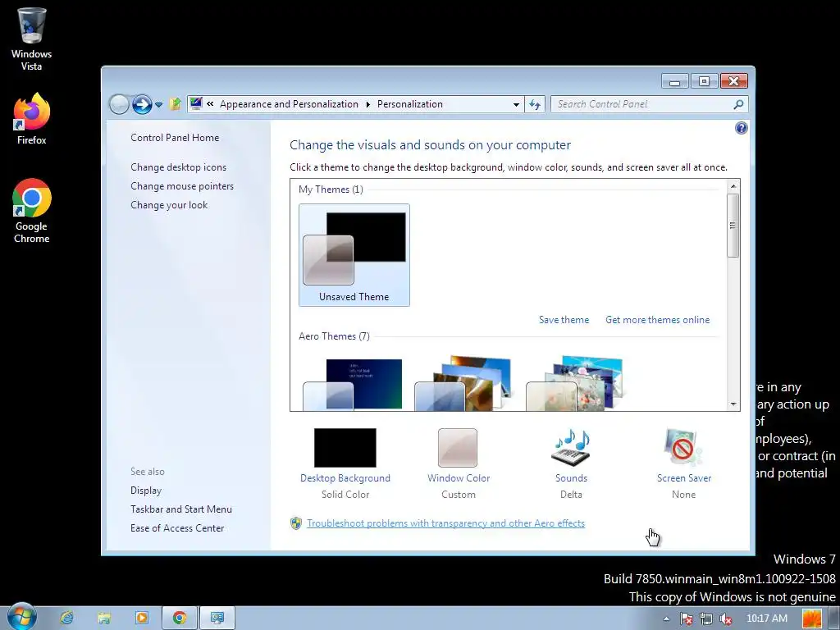
Task: Open Change mouse pointers
Action: 182,186
